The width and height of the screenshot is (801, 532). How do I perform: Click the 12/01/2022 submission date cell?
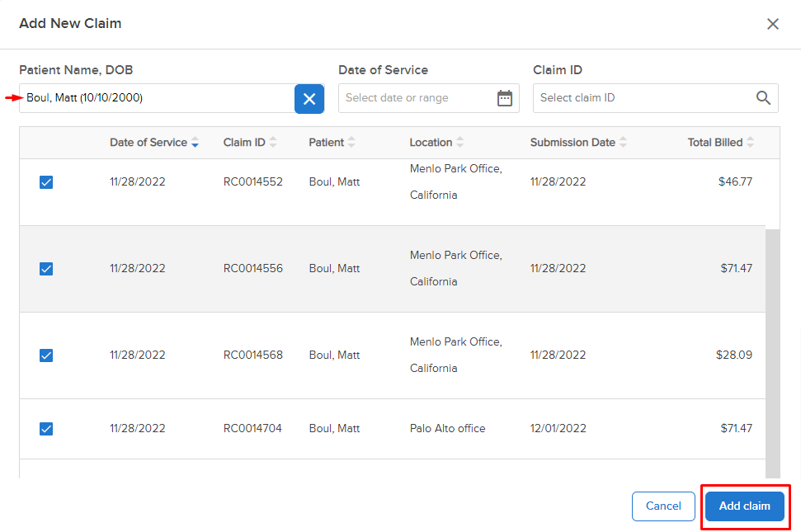pyautogui.click(x=558, y=428)
